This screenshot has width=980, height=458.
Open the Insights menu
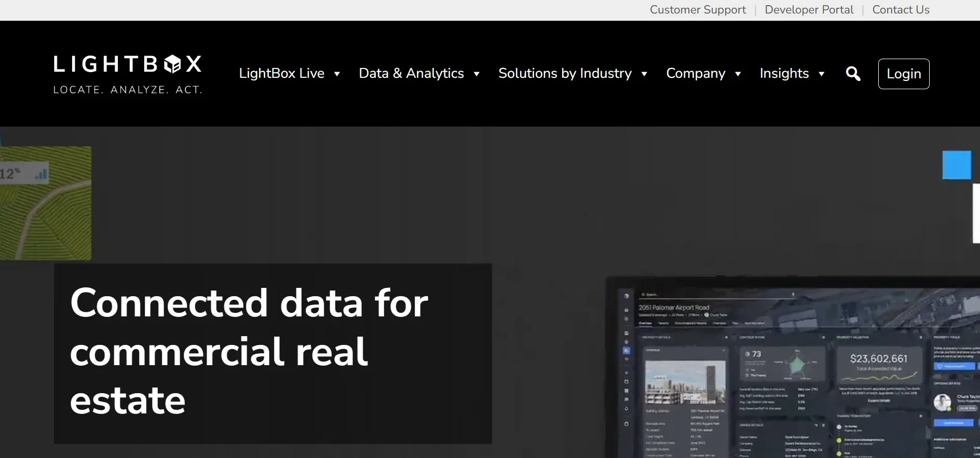[784, 74]
